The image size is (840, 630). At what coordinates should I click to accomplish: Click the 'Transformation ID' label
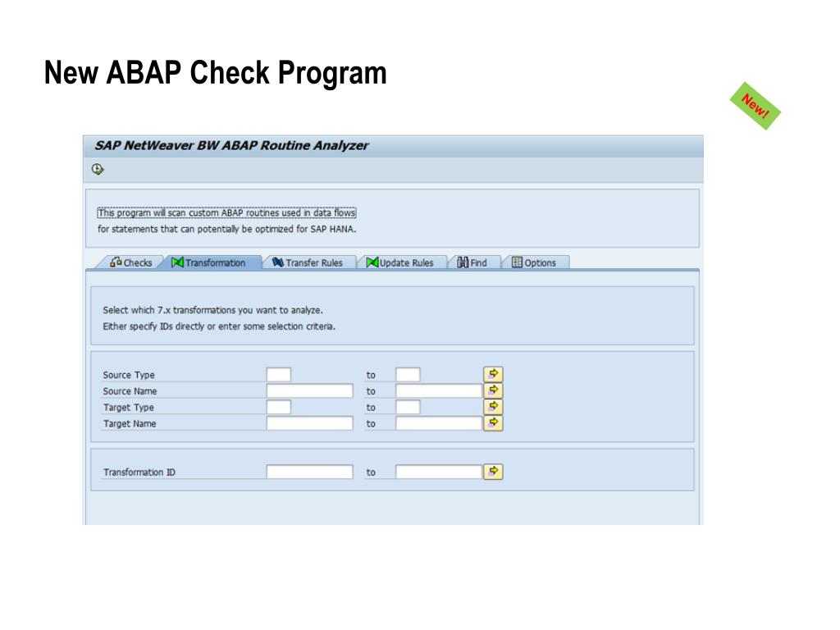139,472
